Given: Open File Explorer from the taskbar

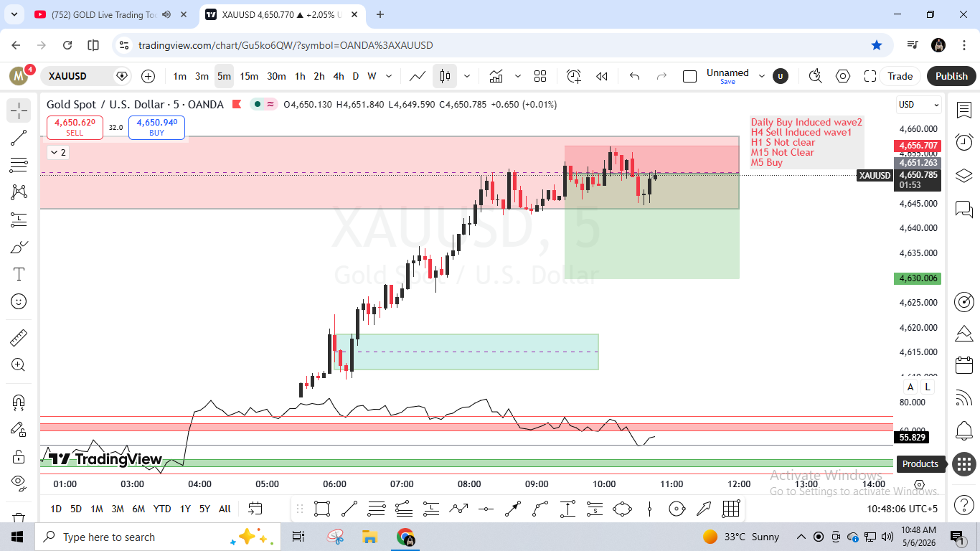Looking at the screenshot, I should click(x=370, y=537).
